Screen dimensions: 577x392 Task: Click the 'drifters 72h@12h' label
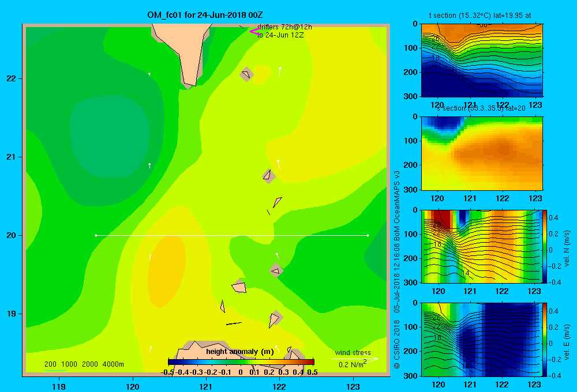(x=284, y=27)
